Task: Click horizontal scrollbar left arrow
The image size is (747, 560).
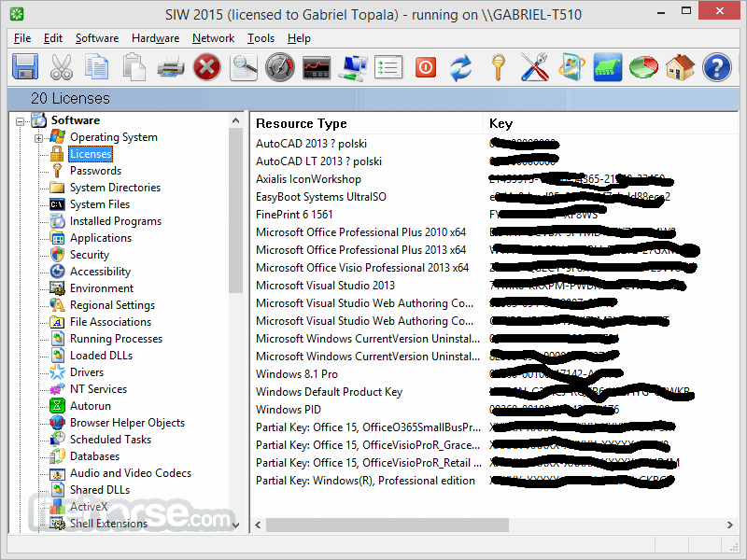Action: pyautogui.click(x=258, y=525)
